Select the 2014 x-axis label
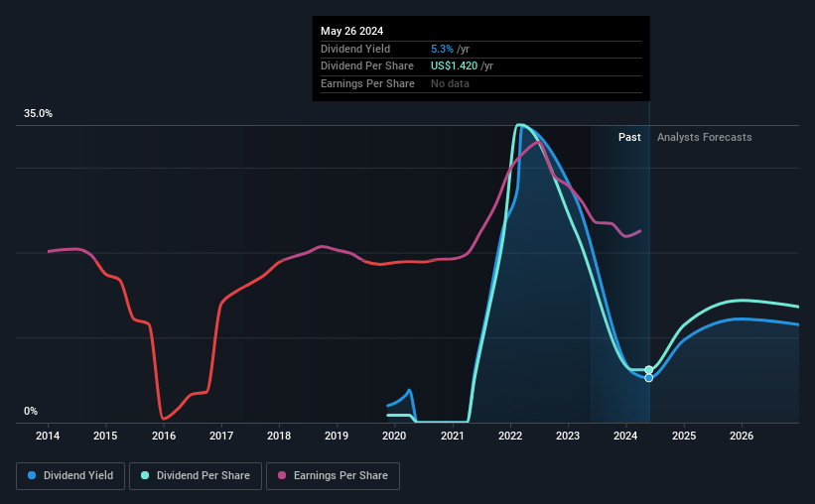 pos(48,436)
